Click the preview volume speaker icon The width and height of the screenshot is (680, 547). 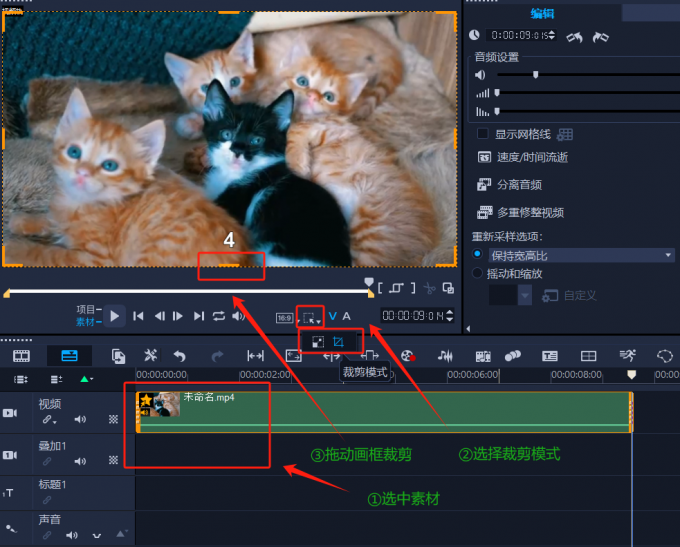pyautogui.click(x=239, y=316)
